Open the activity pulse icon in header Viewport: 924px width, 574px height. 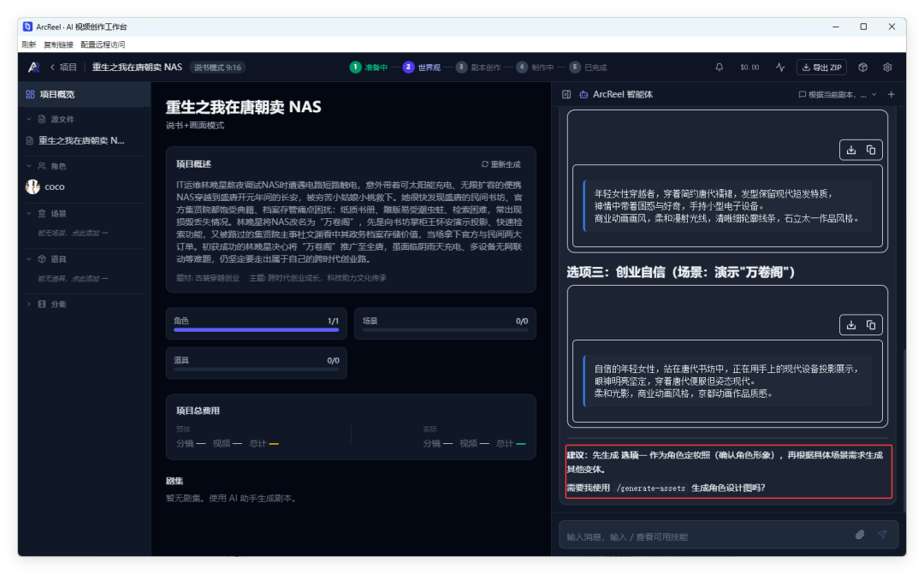click(779, 68)
